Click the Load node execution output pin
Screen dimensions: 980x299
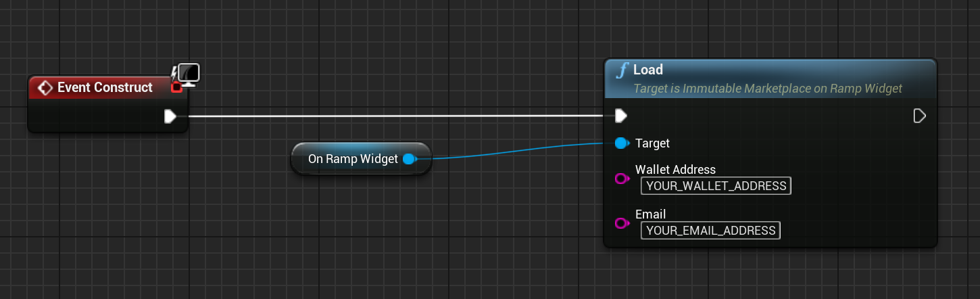point(919,116)
